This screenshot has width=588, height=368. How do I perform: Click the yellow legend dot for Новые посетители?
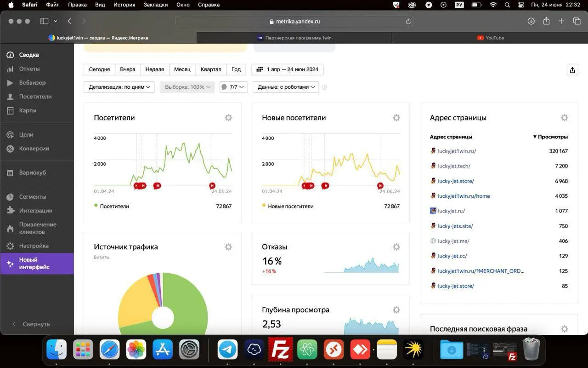click(x=264, y=206)
